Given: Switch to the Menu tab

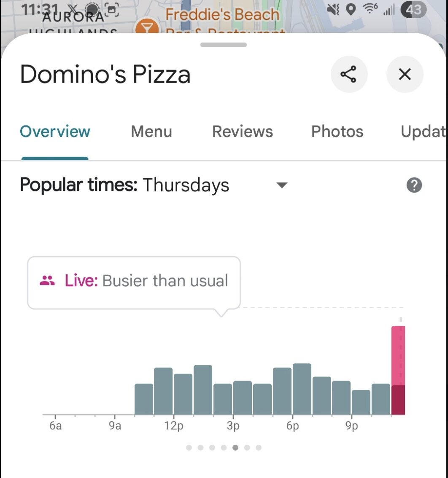Looking at the screenshot, I should [151, 132].
